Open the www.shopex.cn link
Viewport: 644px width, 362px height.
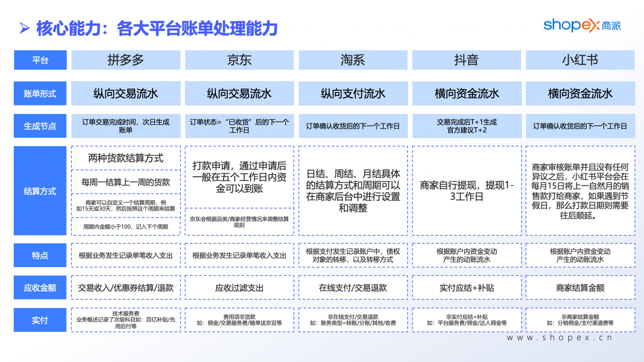[559, 338]
